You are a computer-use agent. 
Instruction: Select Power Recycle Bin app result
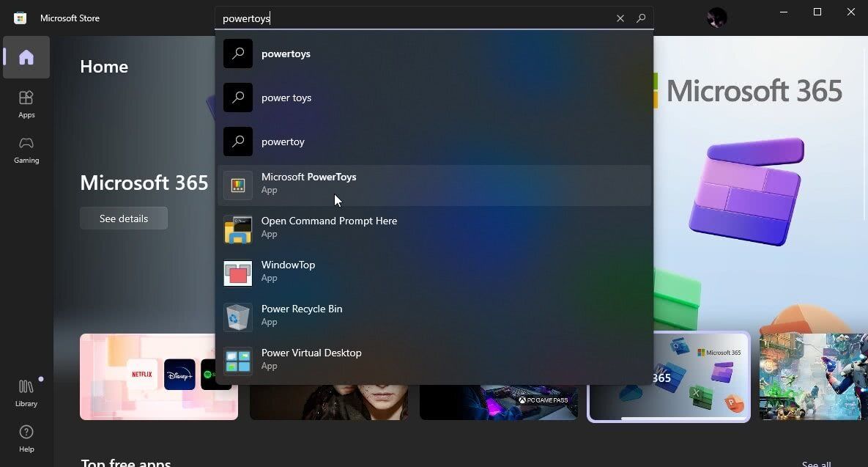[434, 317]
